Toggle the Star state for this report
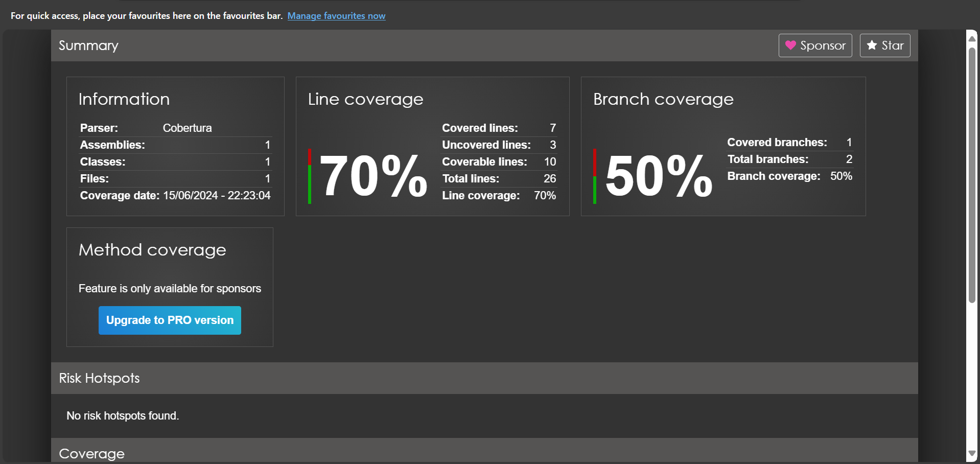Image resolution: width=980 pixels, height=464 pixels. click(884, 45)
